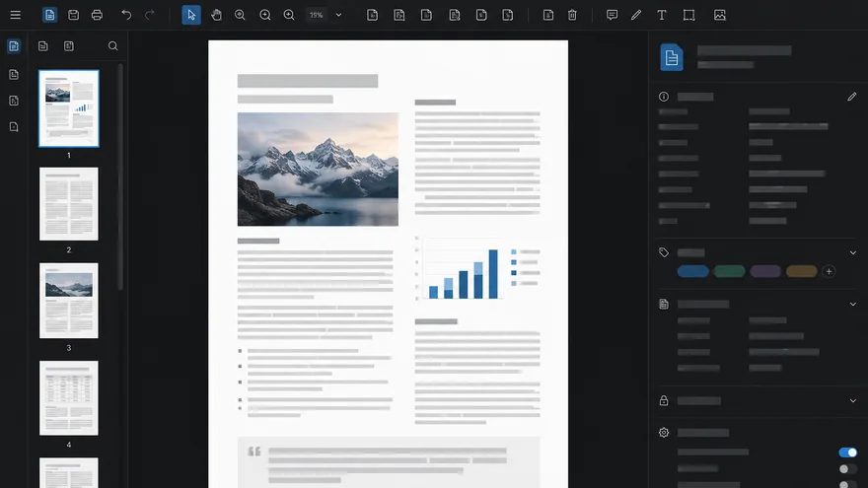
Task: Add a comment with the speech bubble tool
Action: [612, 15]
